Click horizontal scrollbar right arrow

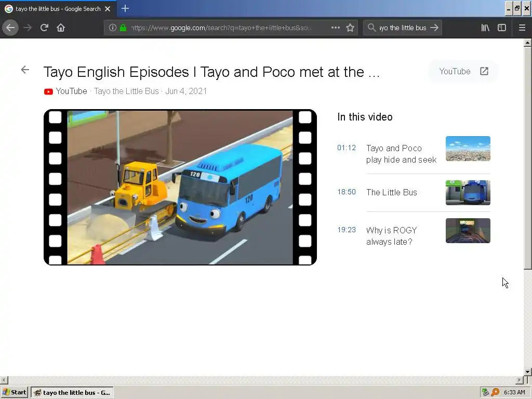(520, 380)
